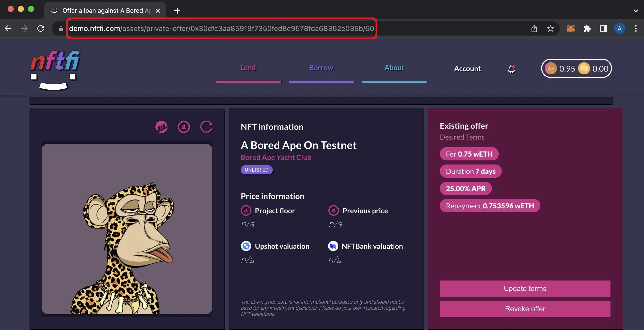Click the 'Duration 7 days' term pill

[x=471, y=171]
